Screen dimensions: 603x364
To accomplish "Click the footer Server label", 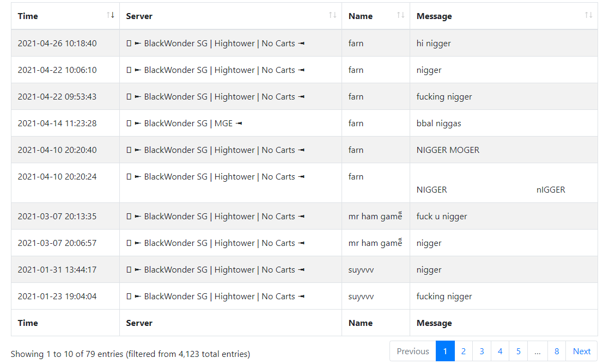I will pyautogui.click(x=139, y=323).
